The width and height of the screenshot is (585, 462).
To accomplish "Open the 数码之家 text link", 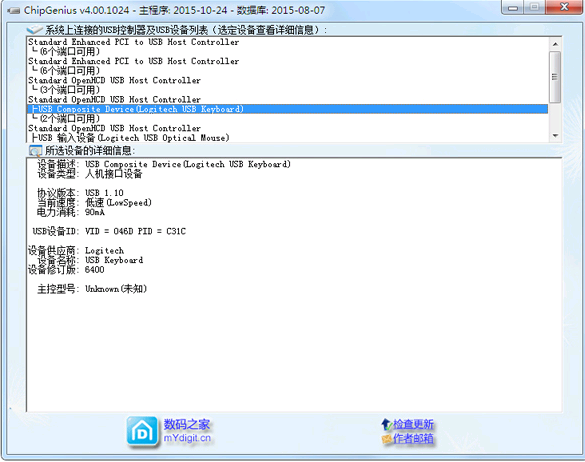I will 187,424.
